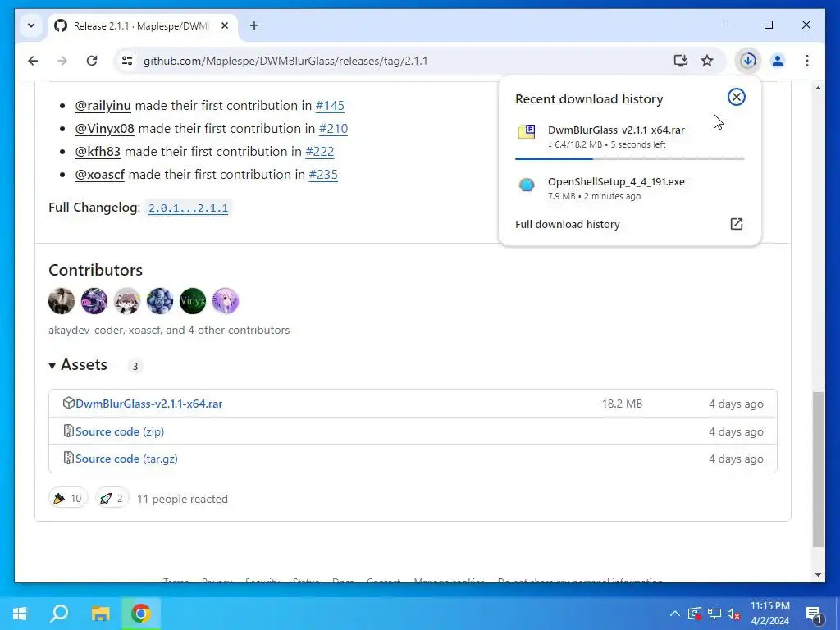Click the blueberry contributor avatar
This screenshot has width=840, height=630.
click(x=160, y=300)
